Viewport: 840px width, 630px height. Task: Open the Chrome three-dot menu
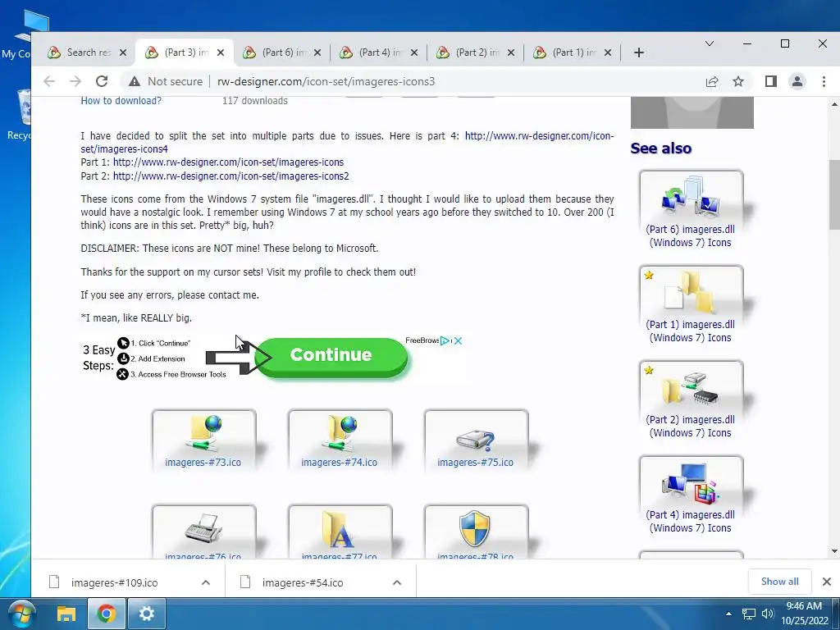click(824, 81)
